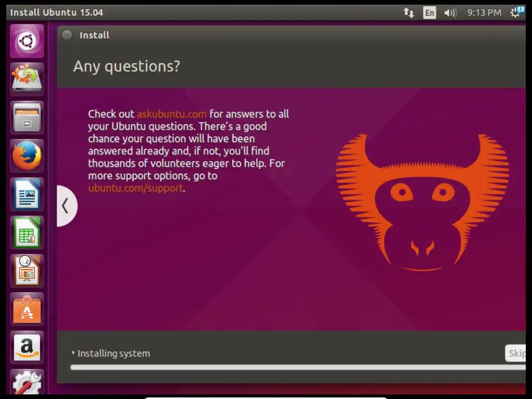Click the Install Ubuntu 15.04 panel title
The height and width of the screenshot is (399, 532).
pos(57,12)
